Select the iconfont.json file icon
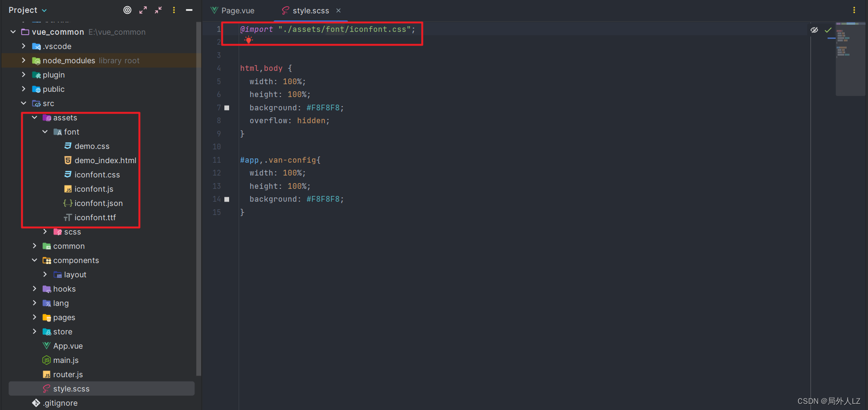 pyautogui.click(x=68, y=203)
